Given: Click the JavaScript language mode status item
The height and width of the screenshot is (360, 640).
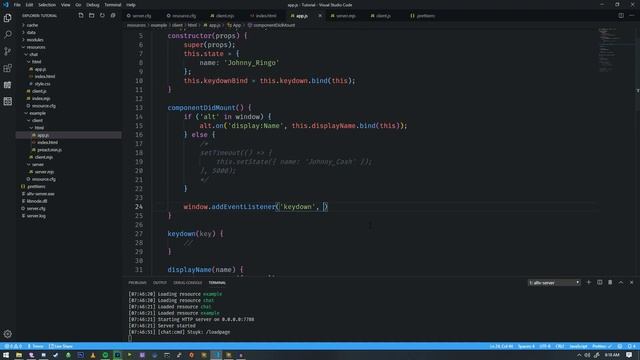Looking at the screenshot, I should 578,346.
